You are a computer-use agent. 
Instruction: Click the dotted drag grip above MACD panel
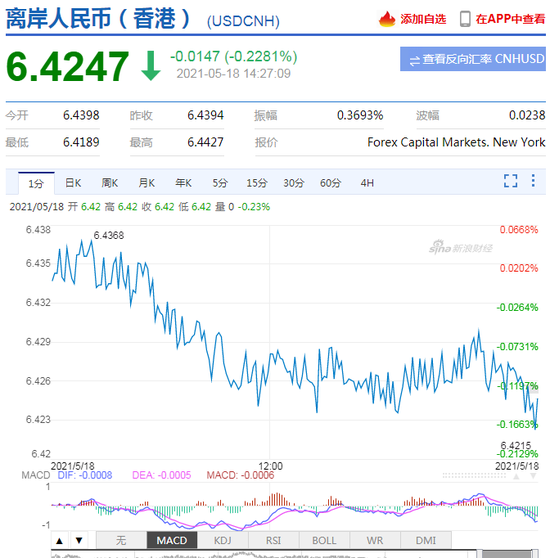[x=474, y=476]
